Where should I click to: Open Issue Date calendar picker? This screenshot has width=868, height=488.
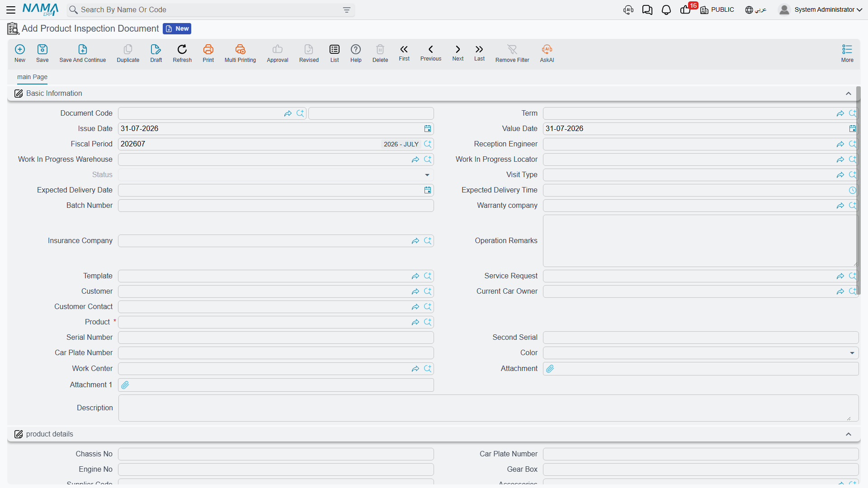(428, 129)
